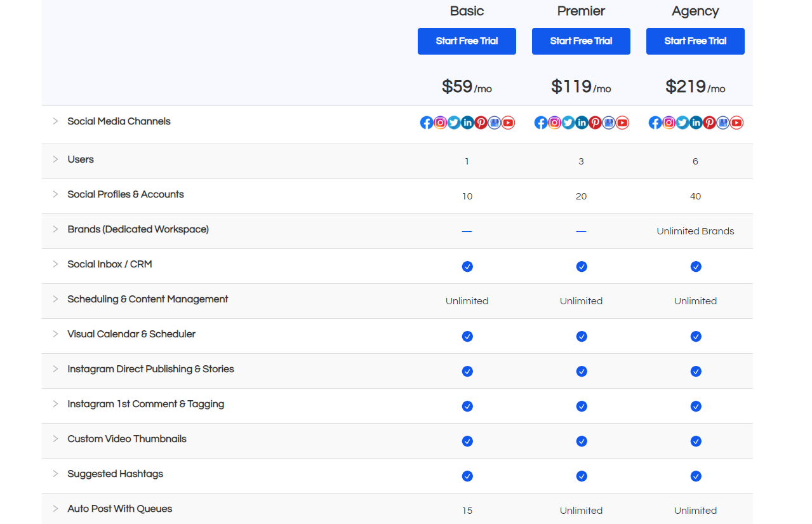Start the free trial for the Premier plan
812x524 pixels.
(581, 41)
